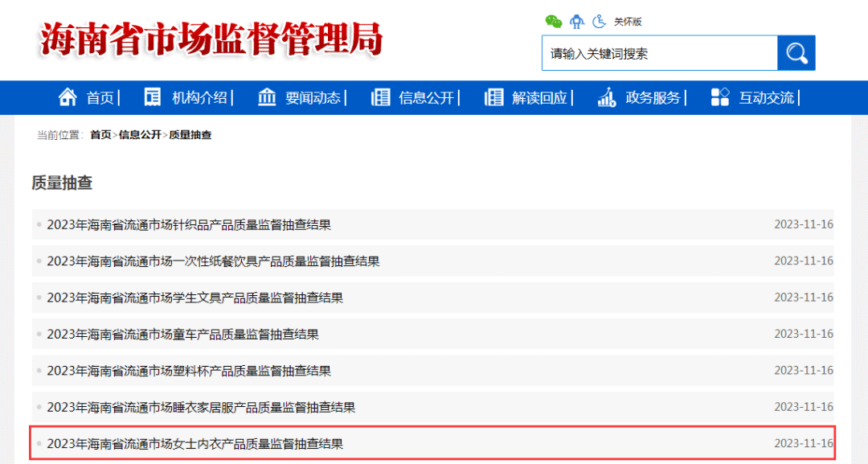Image resolution: width=868 pixels, height=464 pixels.
Task: Open the 女士内衣 quality inspection result
Action: pos(195,444)
